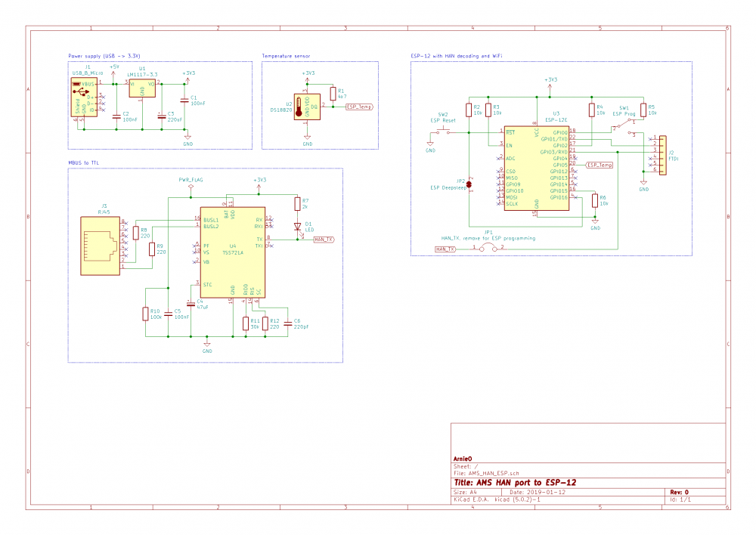Click the LED symbol D1
The height and width of the screenshot is (535, 756).
(x=299, y=226)
